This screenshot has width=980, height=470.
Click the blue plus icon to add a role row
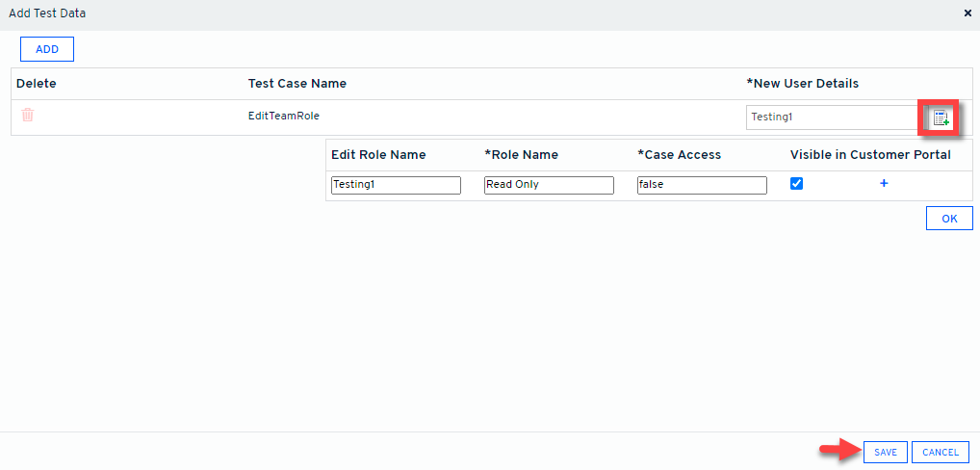pos(884,183)
